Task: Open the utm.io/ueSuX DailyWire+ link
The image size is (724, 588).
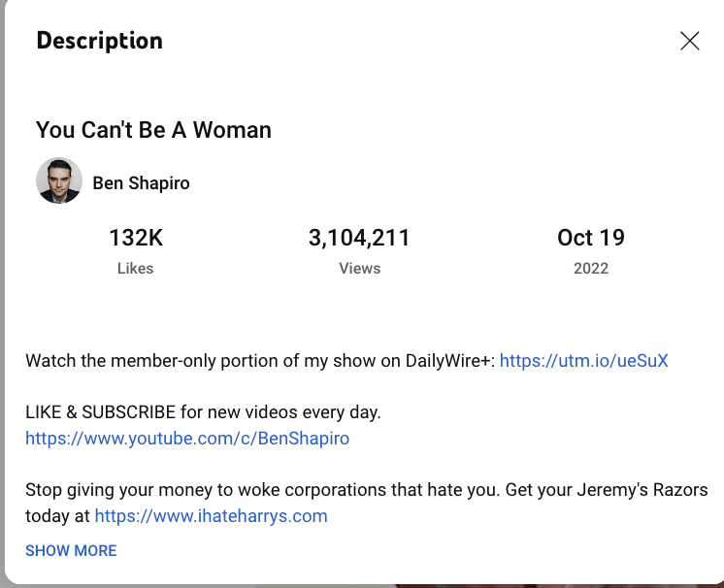Action: [x=583, y=361]
